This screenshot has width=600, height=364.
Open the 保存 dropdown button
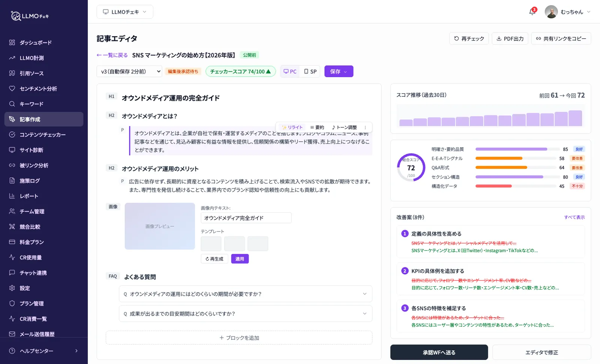coord(339,72)
